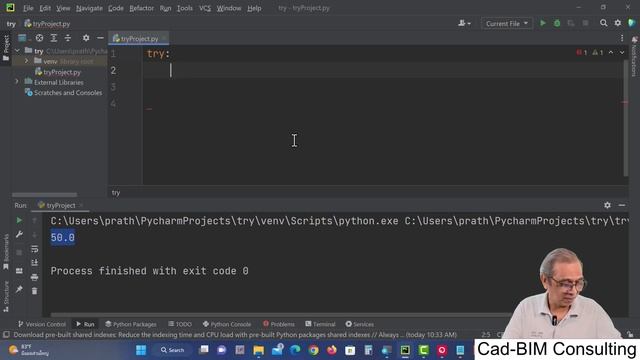The width and height of the screenshot is (640, 360).
Task: Open the Terminal tool window
Action: (320, 324)
